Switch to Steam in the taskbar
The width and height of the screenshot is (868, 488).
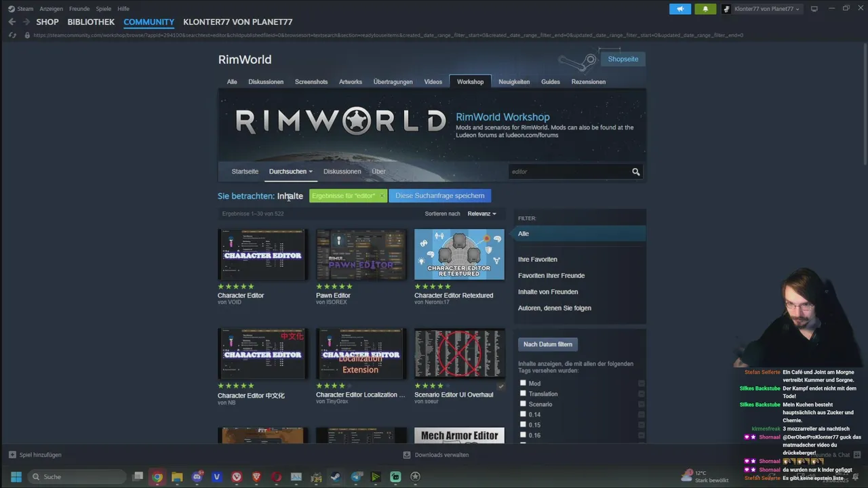click(x=336, y=476)
